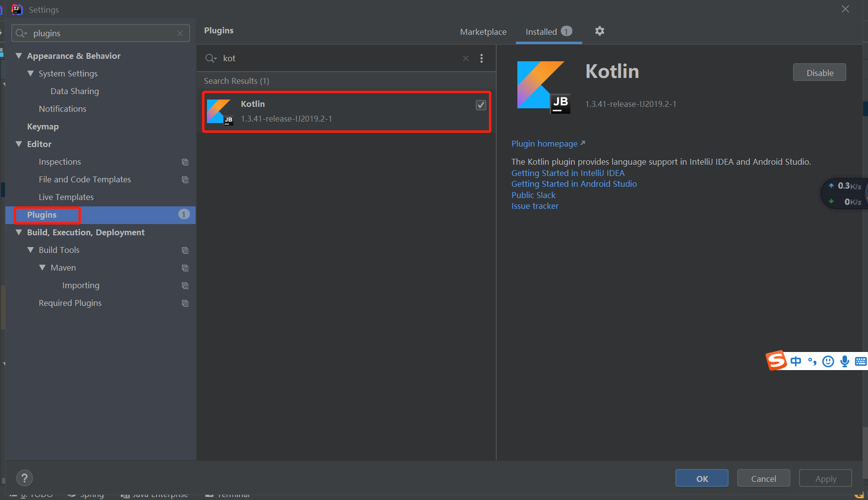The width and height of the screenshot is (868, 500).
Task: Click the Kotlin logo in the results list
Action: point(219,112)
